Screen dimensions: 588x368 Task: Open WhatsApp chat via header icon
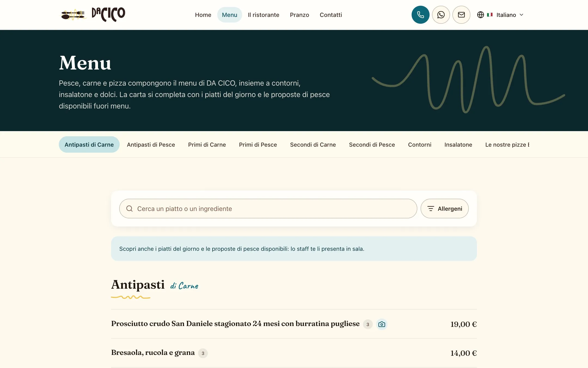[x=441, y=15]
